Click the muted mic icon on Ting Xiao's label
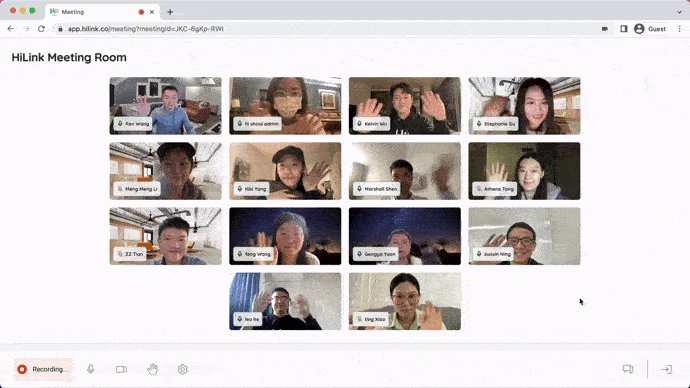690x388 pixels. (360, 319)
